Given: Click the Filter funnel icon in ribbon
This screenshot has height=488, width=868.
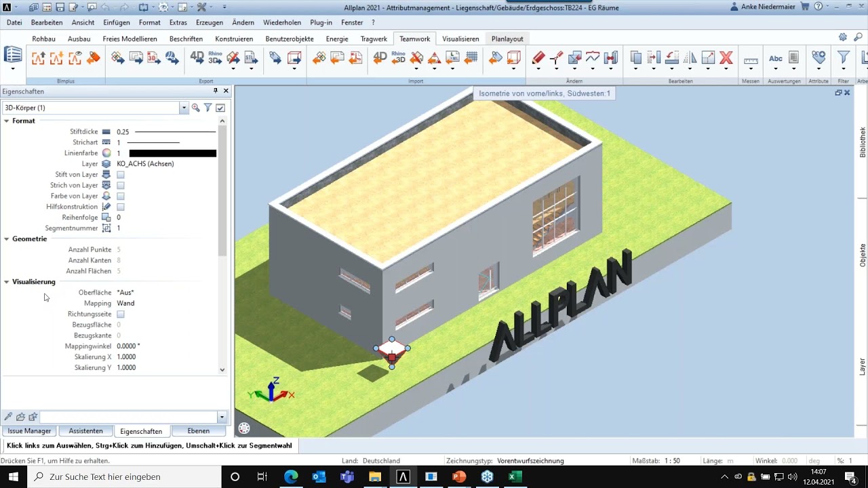Looking at the screenshot, I should (x=844, y=58).
